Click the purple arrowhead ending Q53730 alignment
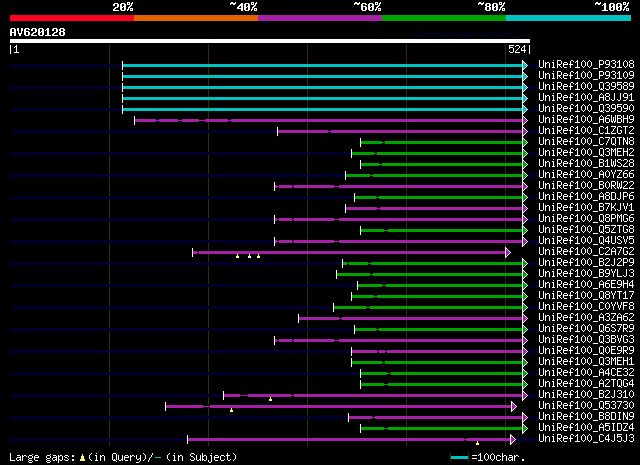Viewport: 640px width, 465px height. (x=513, y=407)
